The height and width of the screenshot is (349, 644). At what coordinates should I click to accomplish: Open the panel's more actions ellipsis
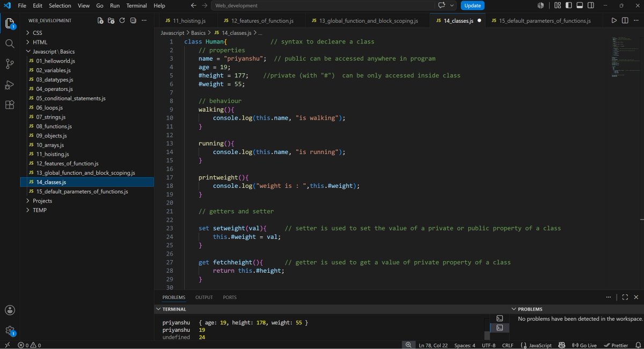tap(608, 297)
